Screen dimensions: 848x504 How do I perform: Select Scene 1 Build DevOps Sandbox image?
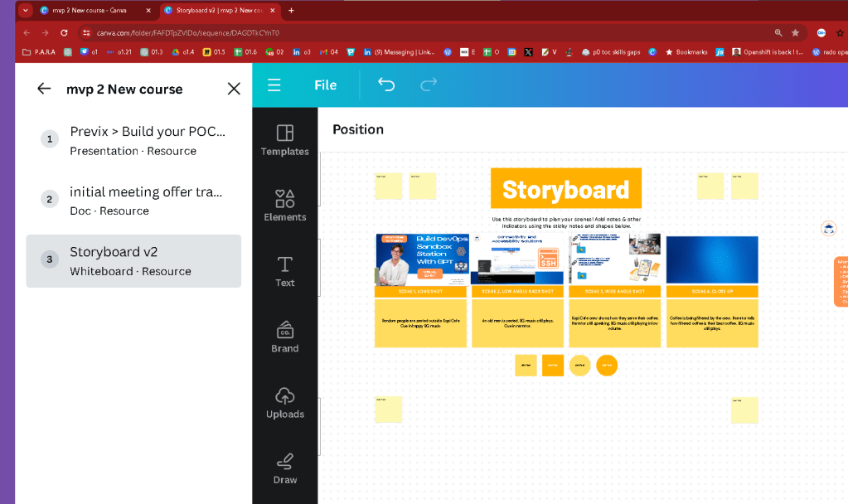422,259
